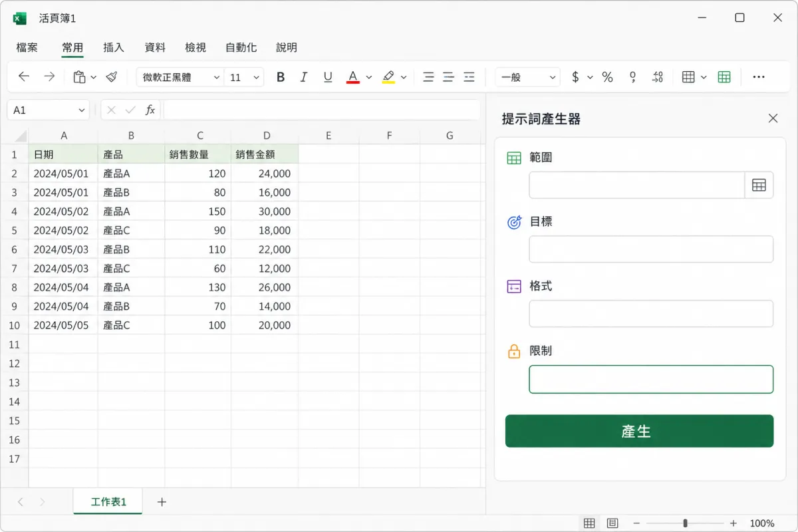Click the zoom in plus button

[x=733, y=523]
